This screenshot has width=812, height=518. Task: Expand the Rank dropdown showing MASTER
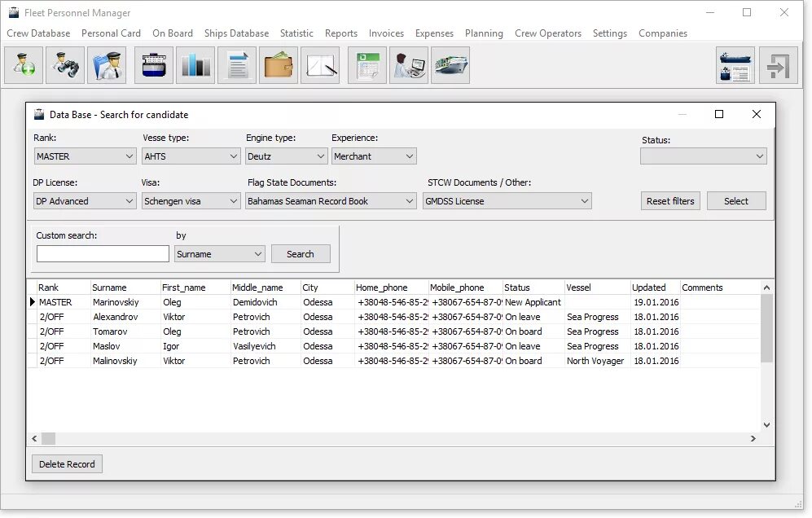[x=85, y=156]
